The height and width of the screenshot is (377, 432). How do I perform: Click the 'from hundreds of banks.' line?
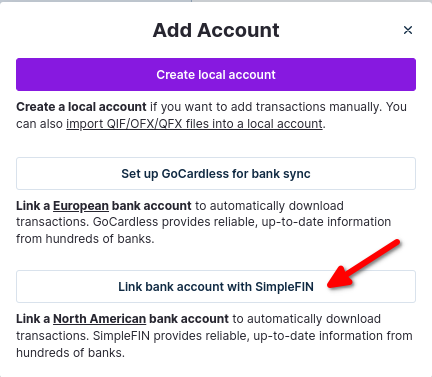coord(85,239)
